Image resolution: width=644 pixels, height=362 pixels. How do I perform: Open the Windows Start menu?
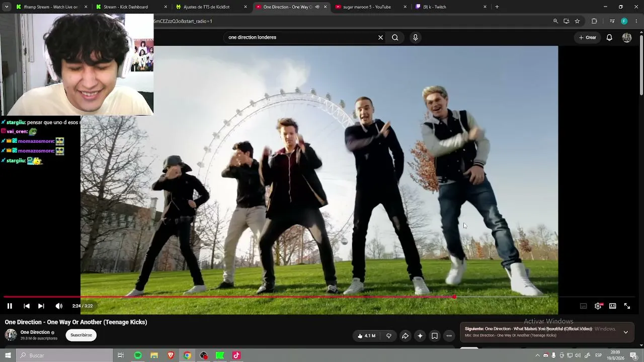[x=8, y=355]
